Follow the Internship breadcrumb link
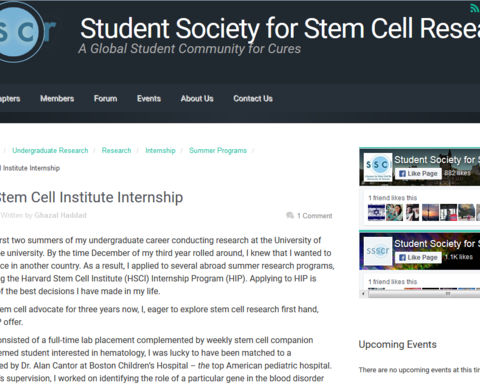 (160, 150)
